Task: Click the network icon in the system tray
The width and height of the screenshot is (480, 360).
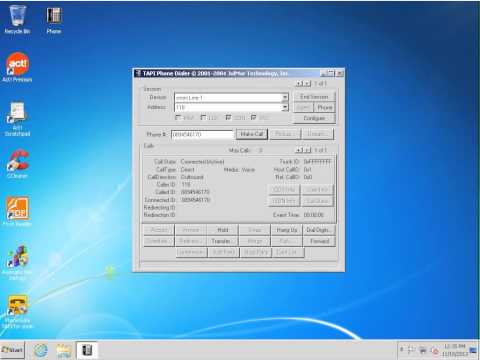Action: pyautogui.click(x=423, y=350)
